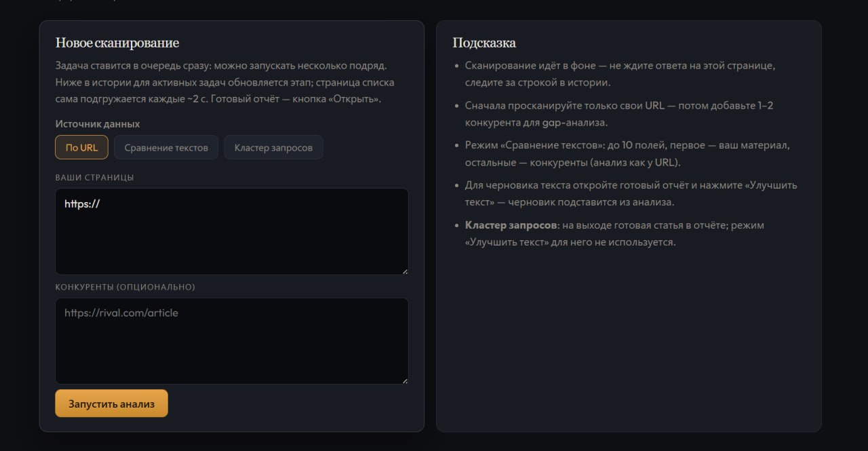Click the «https://» text in pages field
Viewport: 868px width, 451px height.
[82, 203]
